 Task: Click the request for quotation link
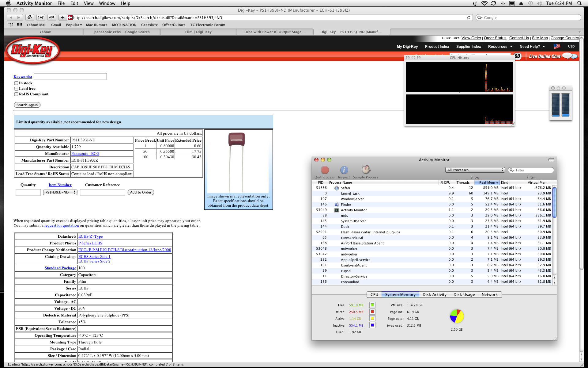[62, 225]
